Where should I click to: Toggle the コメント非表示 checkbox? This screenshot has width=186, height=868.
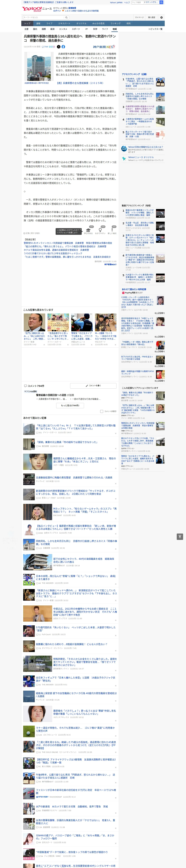point(102,411)
